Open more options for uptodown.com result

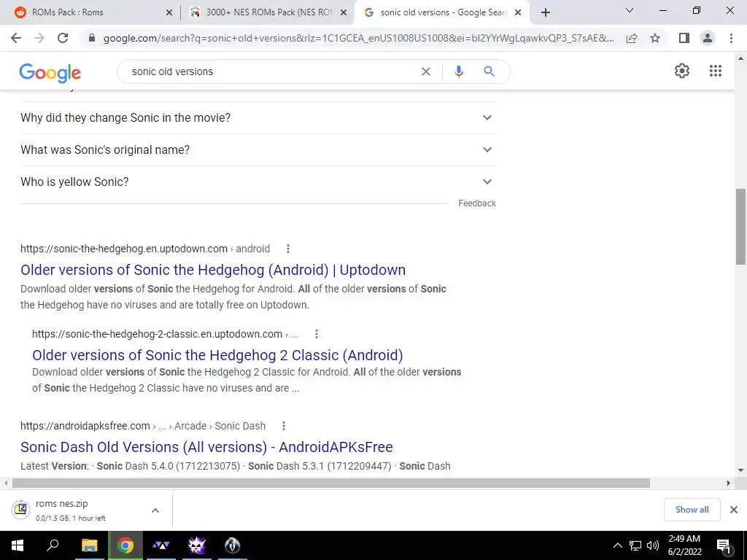click(287, 249)
